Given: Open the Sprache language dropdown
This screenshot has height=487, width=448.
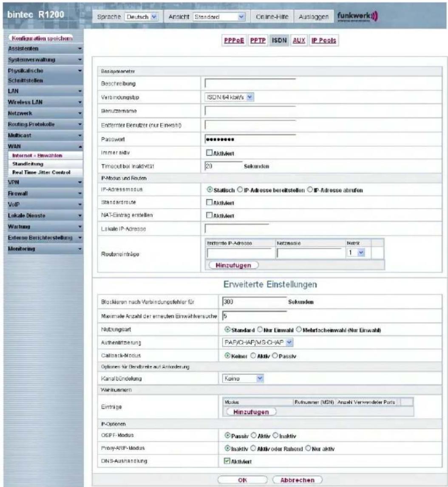Looking at the screenshot, I should pyautogui.click(x=141, y=17).
